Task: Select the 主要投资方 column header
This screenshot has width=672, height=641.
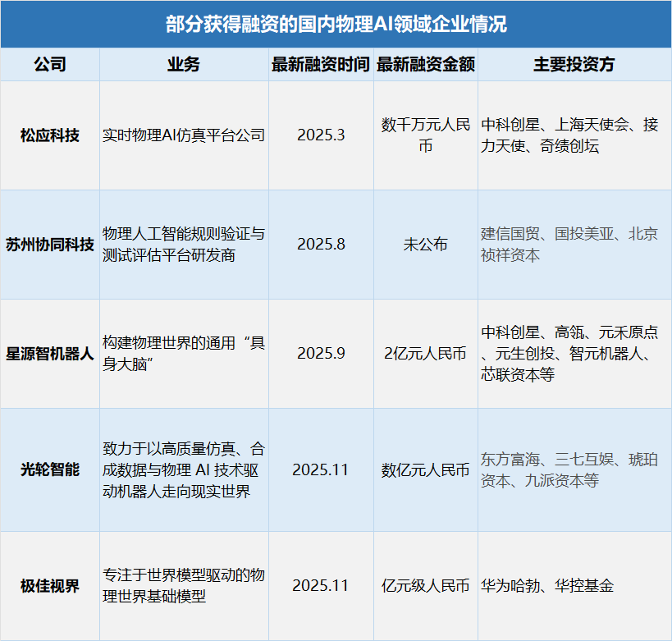Action: click(574, 65)
